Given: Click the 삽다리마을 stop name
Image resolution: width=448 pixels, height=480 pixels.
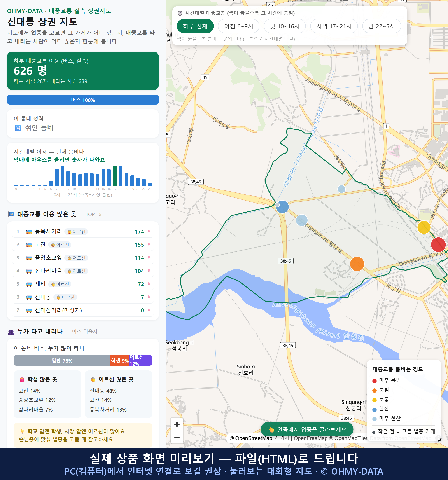Looking at the screenshot, I should pyautogui.click(x=48, y=271).
